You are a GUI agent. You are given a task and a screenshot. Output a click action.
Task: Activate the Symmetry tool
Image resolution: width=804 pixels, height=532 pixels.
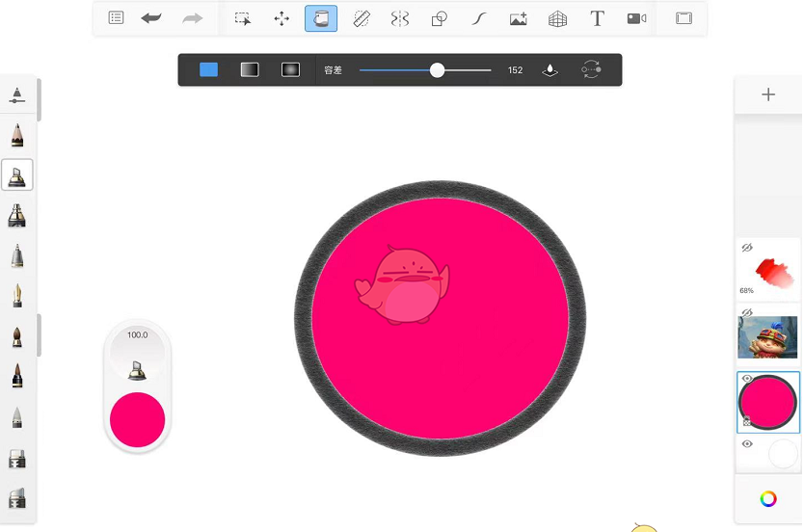point(400,18)
